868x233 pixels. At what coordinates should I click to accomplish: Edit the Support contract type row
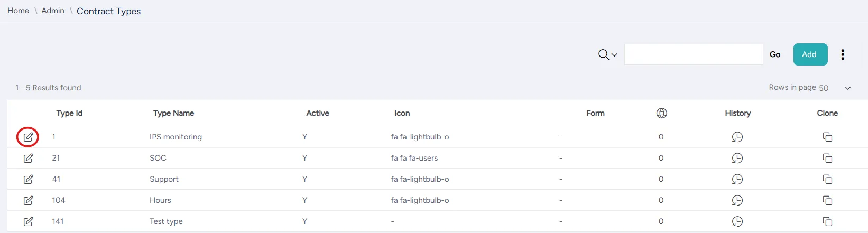coord(29,179)
